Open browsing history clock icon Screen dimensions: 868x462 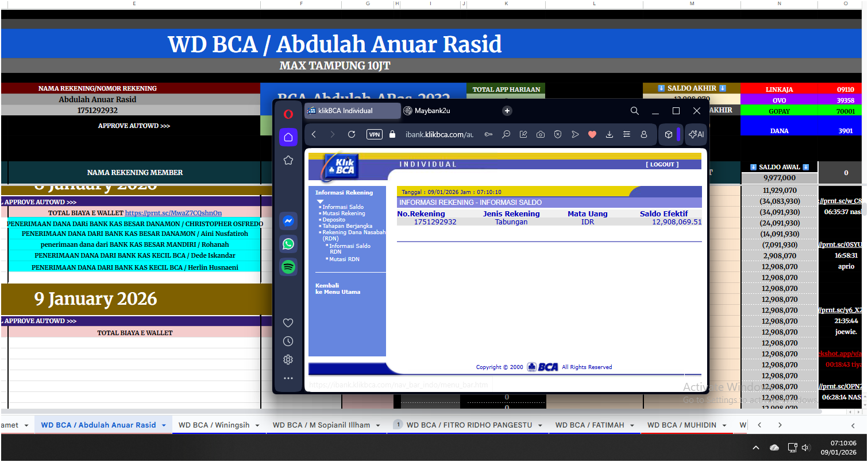tap(288, 341)
